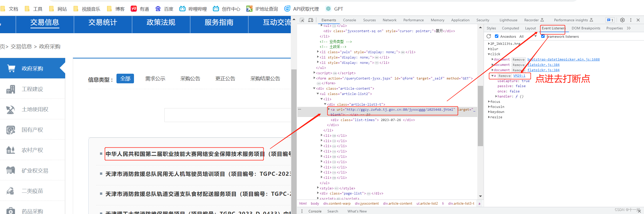Viewport: 644px width, 214px height.
Task: Open the 工具 bookmark folder
Action: (x=33, y=9)
